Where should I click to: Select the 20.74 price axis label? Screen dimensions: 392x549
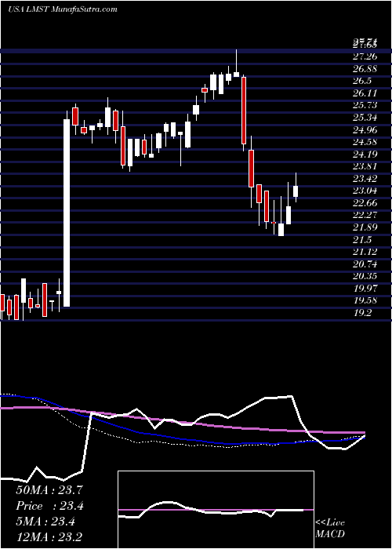pos(365,264)
